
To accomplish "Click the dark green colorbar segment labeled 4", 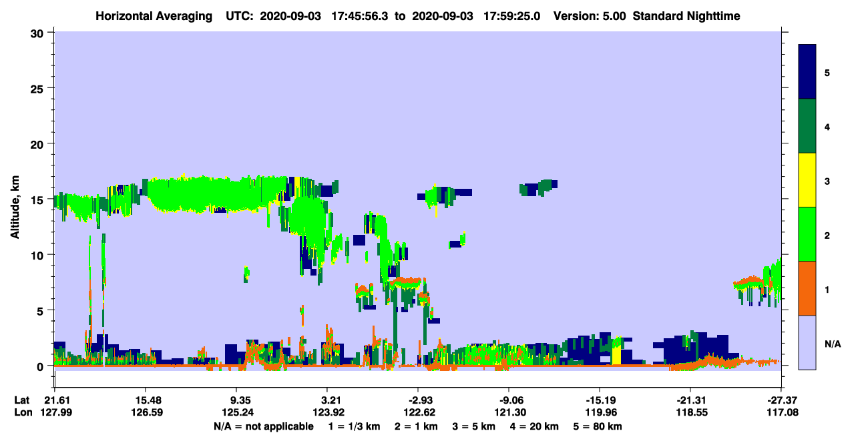I will click(807, 126).
